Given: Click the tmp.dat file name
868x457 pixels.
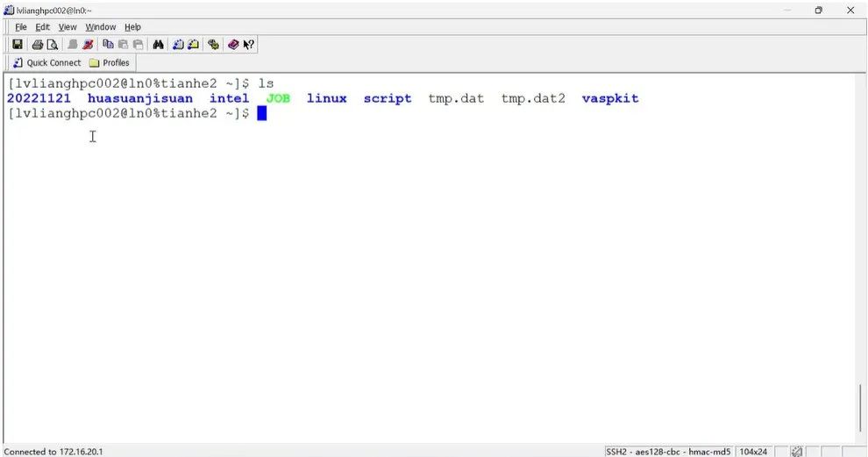Looking at the screenshot, I should [x=456, y=98].
